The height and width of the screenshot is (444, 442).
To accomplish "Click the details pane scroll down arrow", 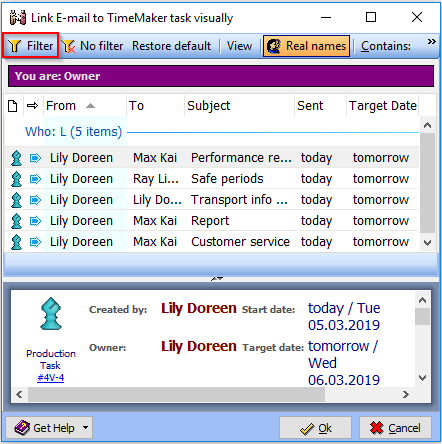I will point(422,378).
